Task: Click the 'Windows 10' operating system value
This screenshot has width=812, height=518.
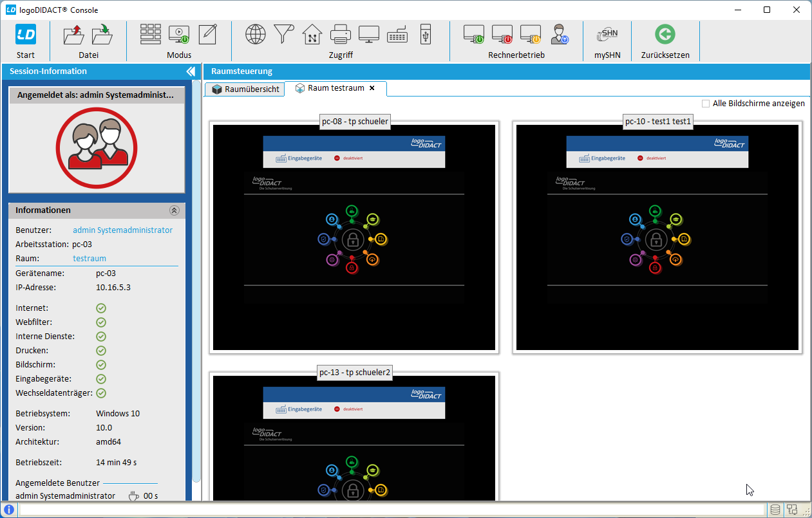Action: (118, 414)
